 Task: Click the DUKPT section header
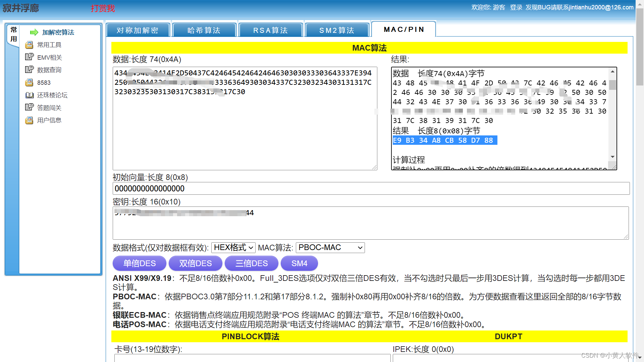tap(508, 337)
